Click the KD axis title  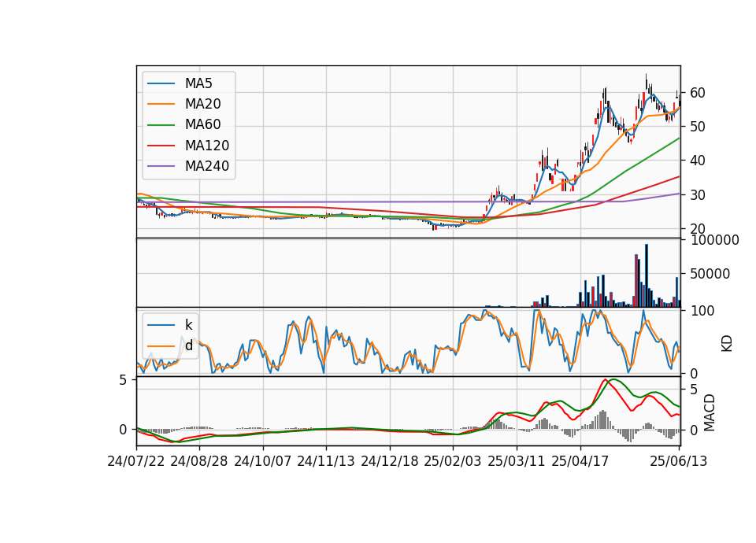coord(727,343)
